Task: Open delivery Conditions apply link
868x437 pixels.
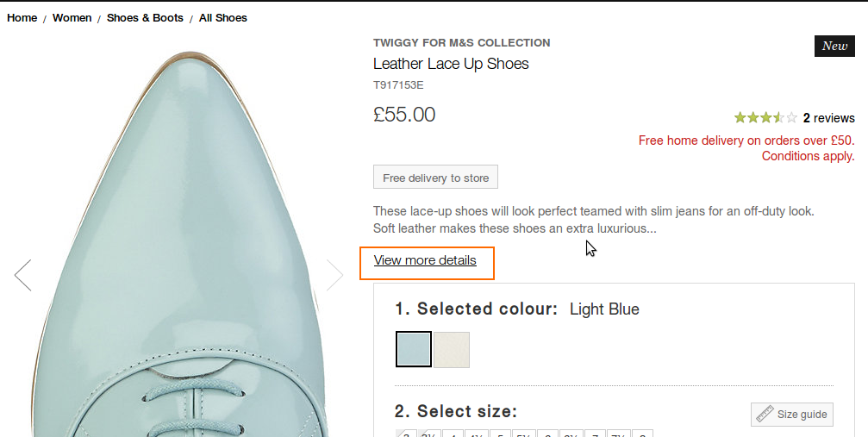Action: (x=808, y=156)
